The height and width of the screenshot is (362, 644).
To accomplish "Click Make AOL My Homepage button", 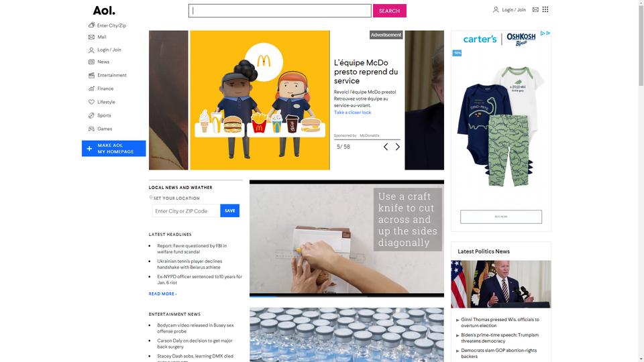I will pyautogui.click(x=114, y=149).
